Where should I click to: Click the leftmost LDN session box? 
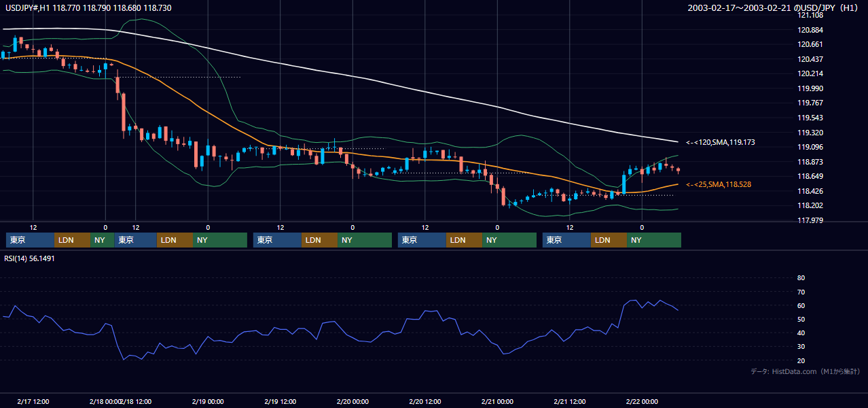click(x=72, y=240)
